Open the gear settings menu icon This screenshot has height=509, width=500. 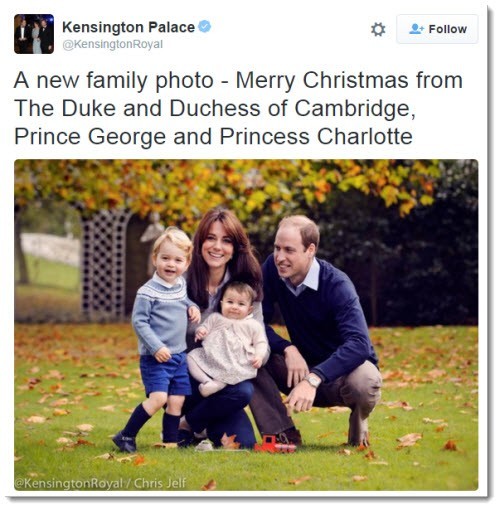click(x=378, y=29)
